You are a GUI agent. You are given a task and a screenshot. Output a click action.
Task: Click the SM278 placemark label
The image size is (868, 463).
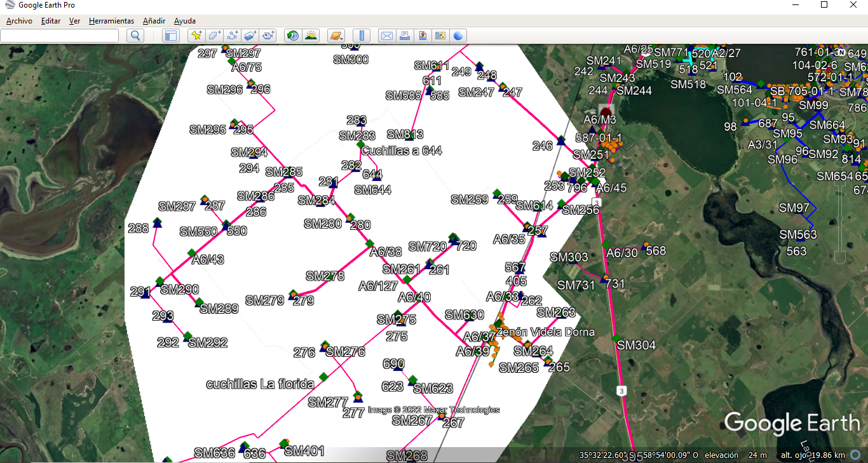tap(325, 276)
